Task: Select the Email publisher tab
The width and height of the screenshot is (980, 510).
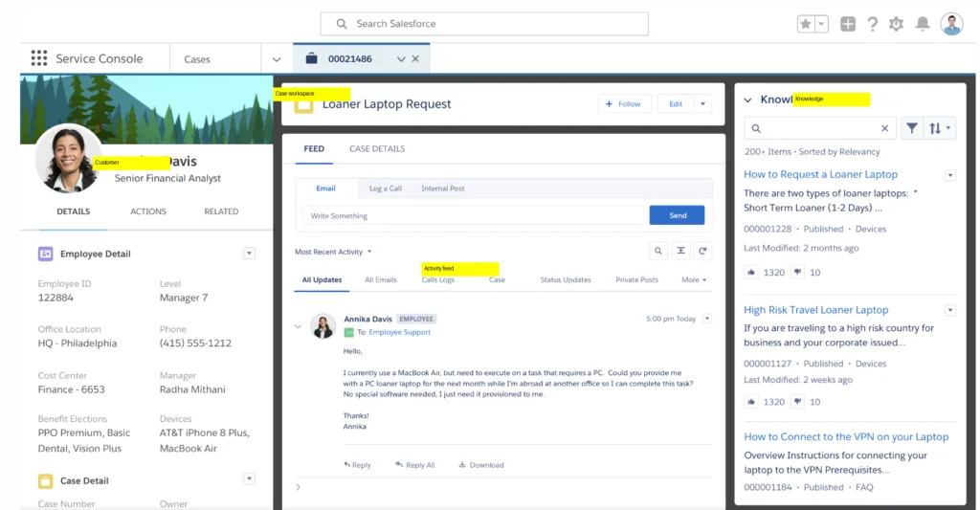Action: click(x=325, y=188)
